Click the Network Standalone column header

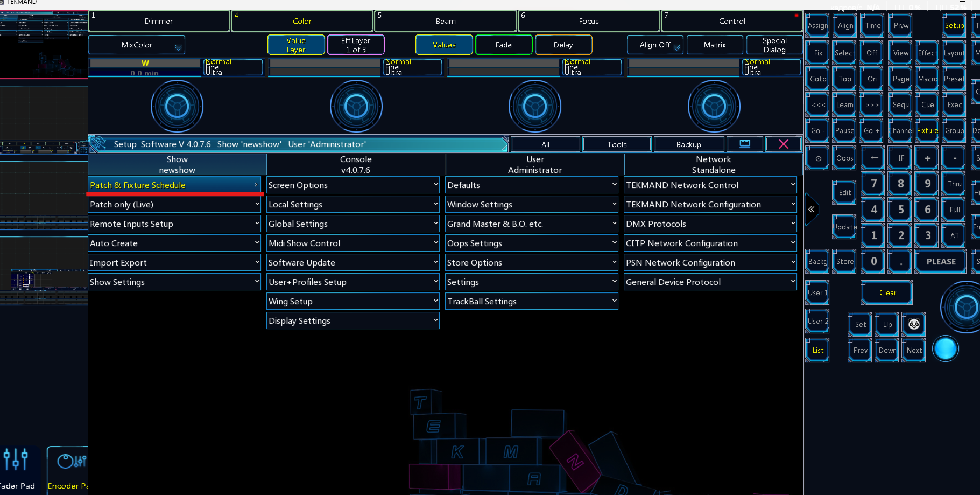point(714,164)
